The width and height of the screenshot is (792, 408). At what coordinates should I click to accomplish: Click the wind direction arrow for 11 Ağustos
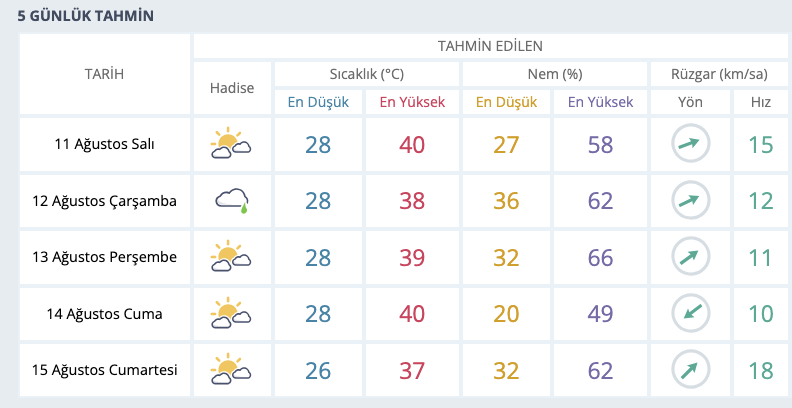[x=690, y=143]
